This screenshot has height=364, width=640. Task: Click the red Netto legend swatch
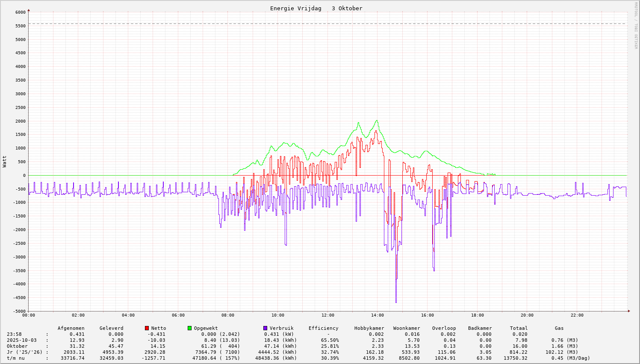(147, 328)
